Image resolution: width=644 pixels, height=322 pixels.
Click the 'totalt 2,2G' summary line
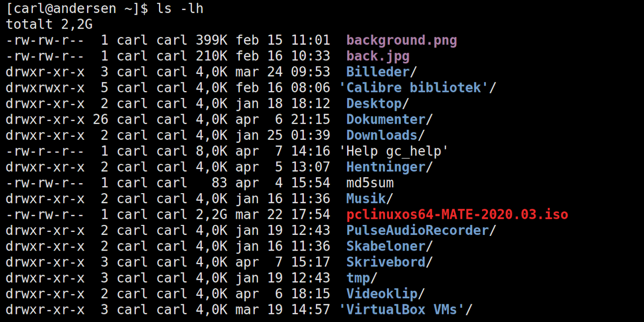(x=49, y=24)
